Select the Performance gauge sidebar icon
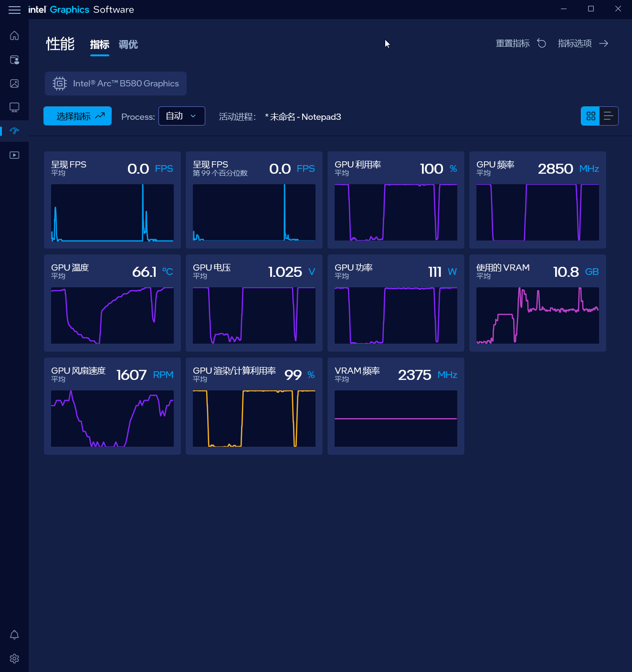Viewport: 632px width, 672px height. [14, 131]
